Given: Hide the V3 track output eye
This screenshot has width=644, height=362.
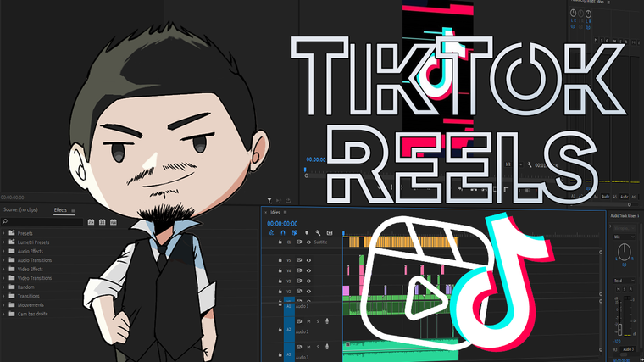Looking at the screenshot, I should click(x=308, y=281).
